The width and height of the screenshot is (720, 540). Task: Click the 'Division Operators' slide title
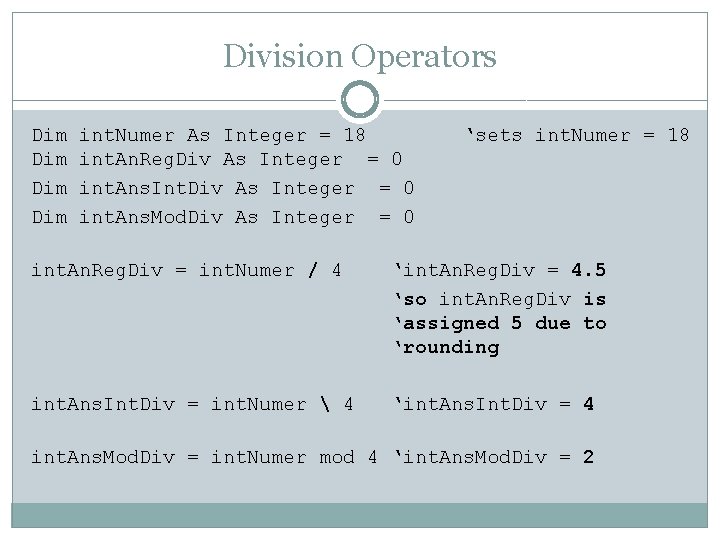[x=360, y=56]
